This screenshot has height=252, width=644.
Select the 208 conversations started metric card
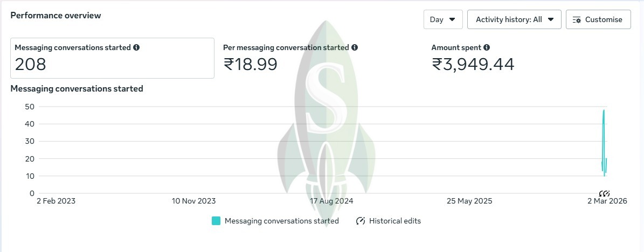click(x=112, y=58)
